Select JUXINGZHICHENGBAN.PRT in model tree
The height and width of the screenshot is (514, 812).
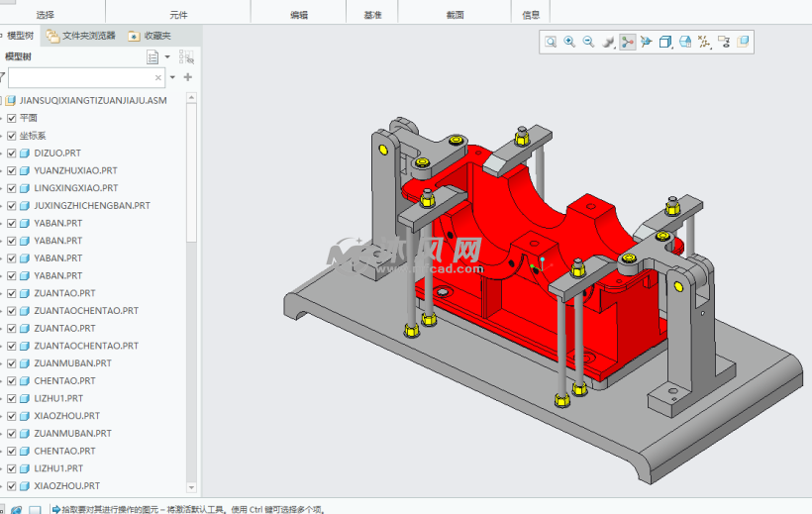(91, 206)
